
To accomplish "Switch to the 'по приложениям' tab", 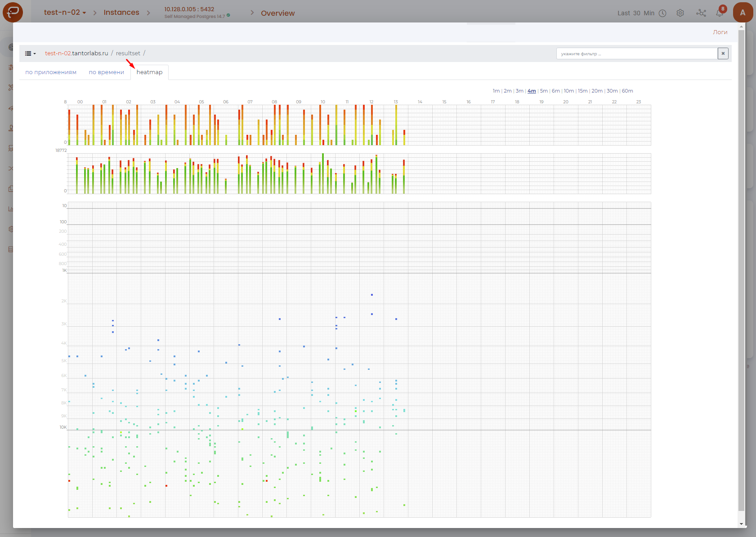I will point(51,72).
